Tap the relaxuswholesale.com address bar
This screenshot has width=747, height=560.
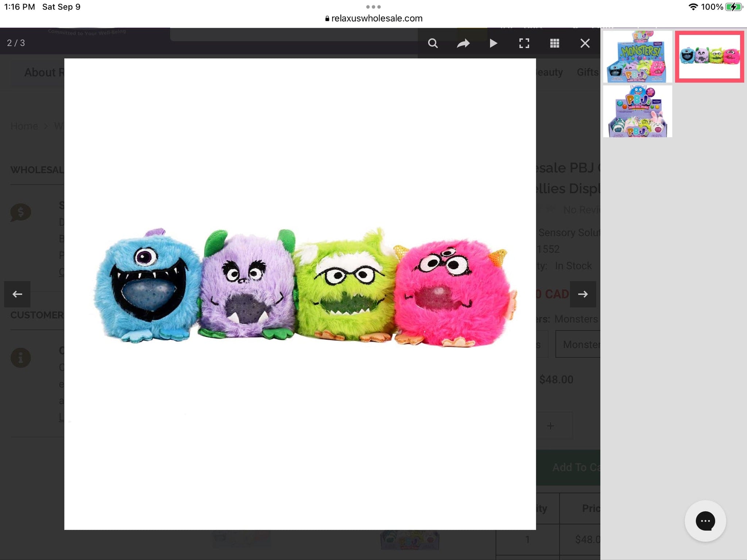coord(373,18)
